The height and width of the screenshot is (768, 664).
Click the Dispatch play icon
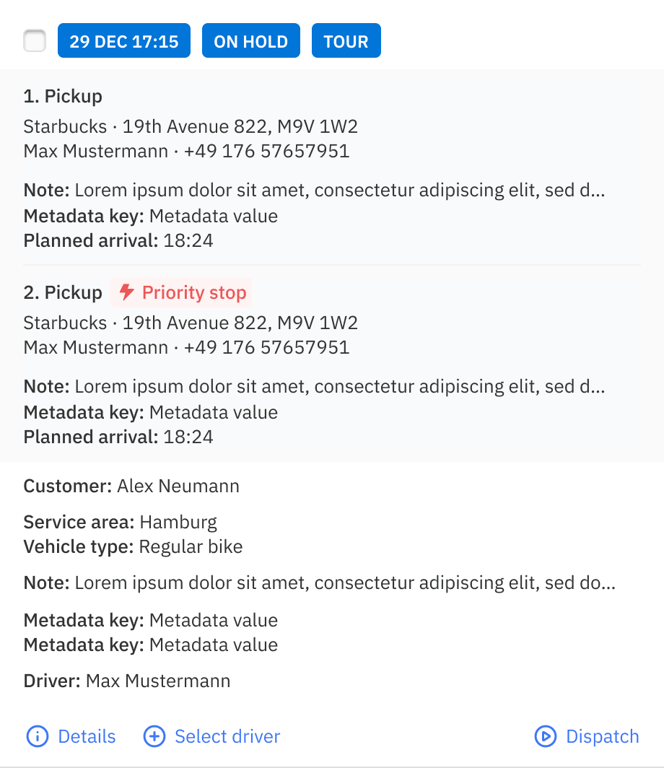(545, 736)
